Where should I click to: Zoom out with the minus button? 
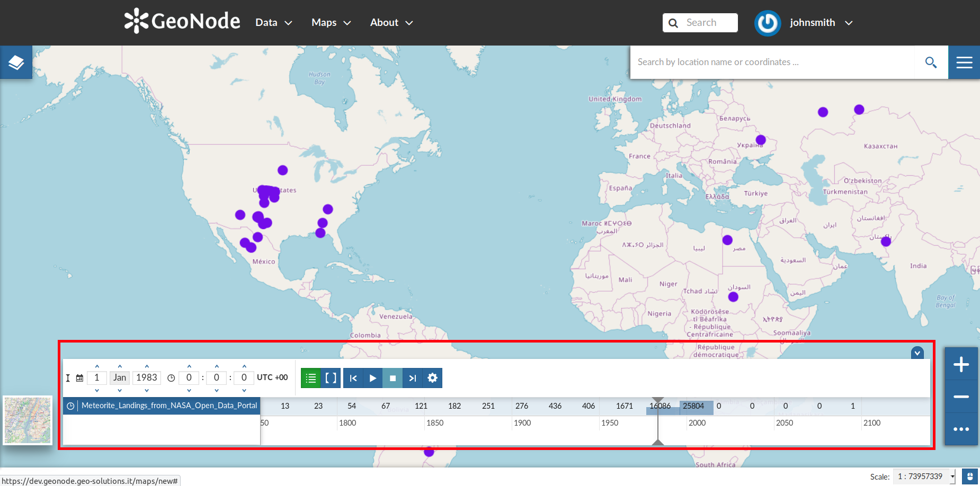(961, 397)
